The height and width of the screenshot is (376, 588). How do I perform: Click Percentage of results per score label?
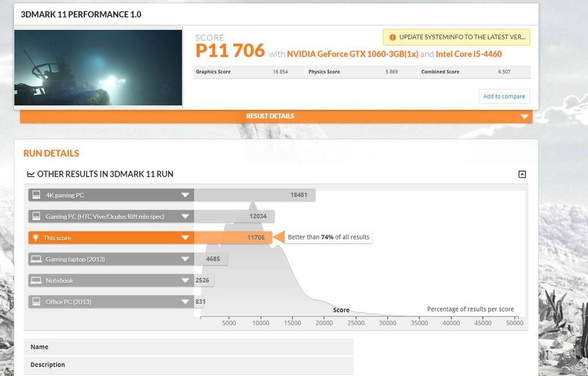pyautogui.click(x=470, y=309)
